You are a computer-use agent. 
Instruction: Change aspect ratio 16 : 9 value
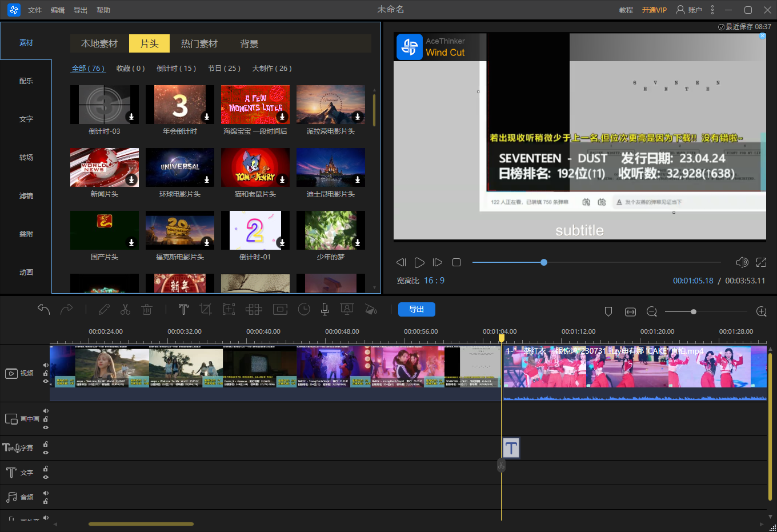[434, 281]
